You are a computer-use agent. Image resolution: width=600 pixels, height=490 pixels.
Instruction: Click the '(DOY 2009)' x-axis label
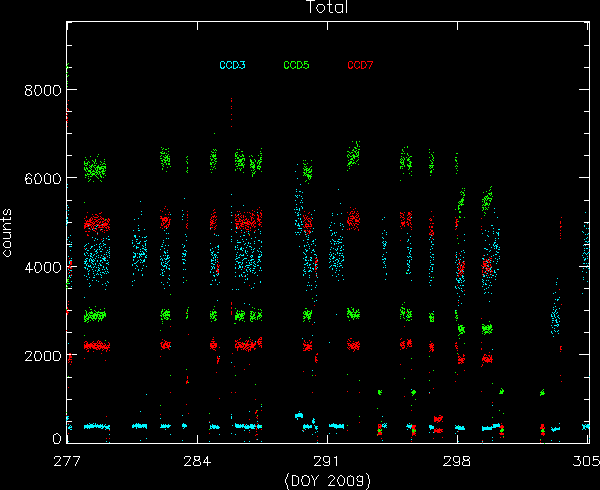[x=327, y=481]
